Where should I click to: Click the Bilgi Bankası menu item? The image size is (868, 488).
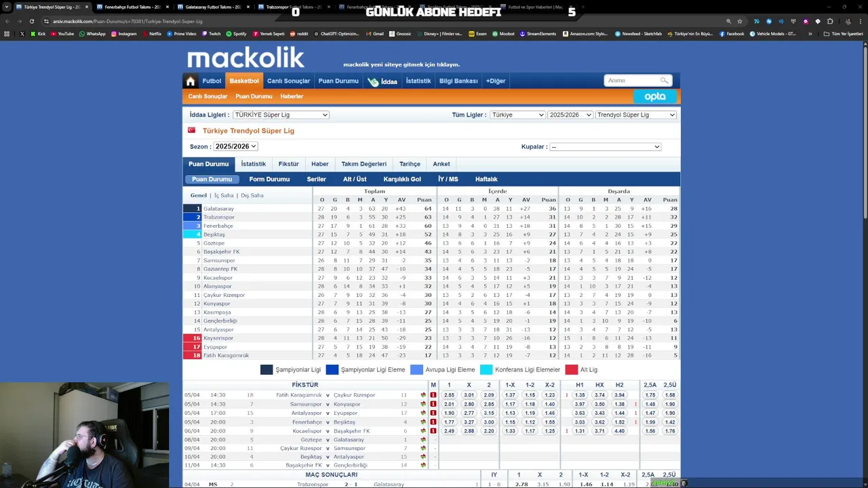point(458,81)
